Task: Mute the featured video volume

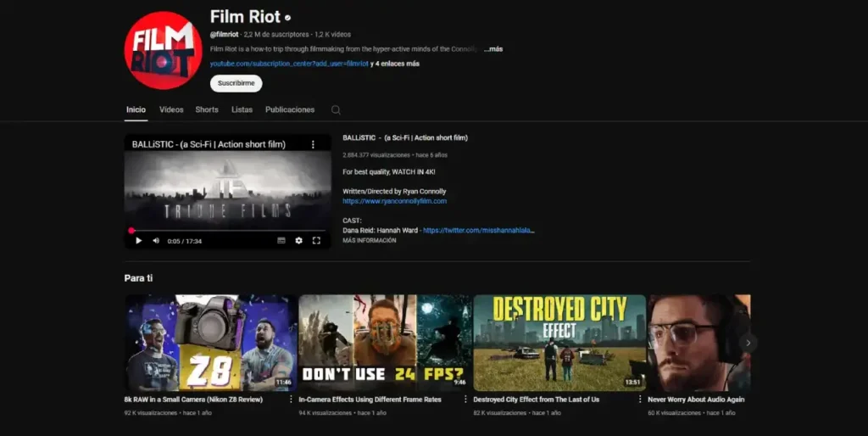Action: click(156, 240)
